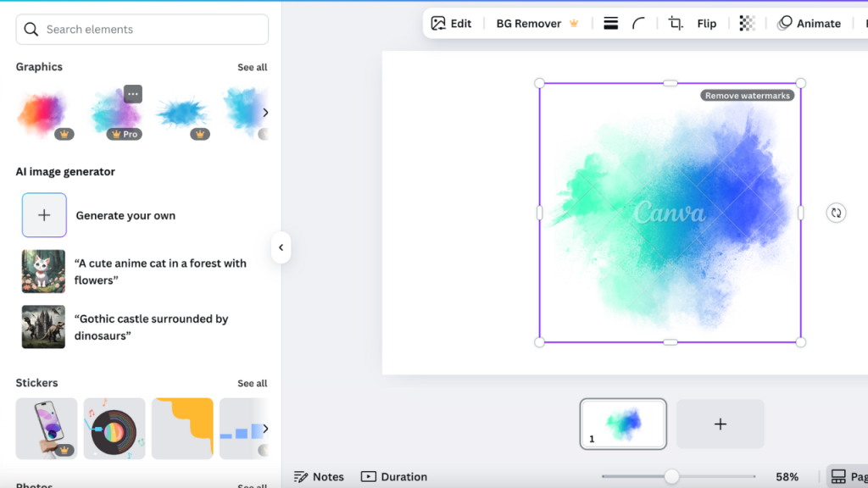This screenshot has width=868, height=488.
Task: Click Remove watermarks badge on image
Action: (x=748, y=96)
